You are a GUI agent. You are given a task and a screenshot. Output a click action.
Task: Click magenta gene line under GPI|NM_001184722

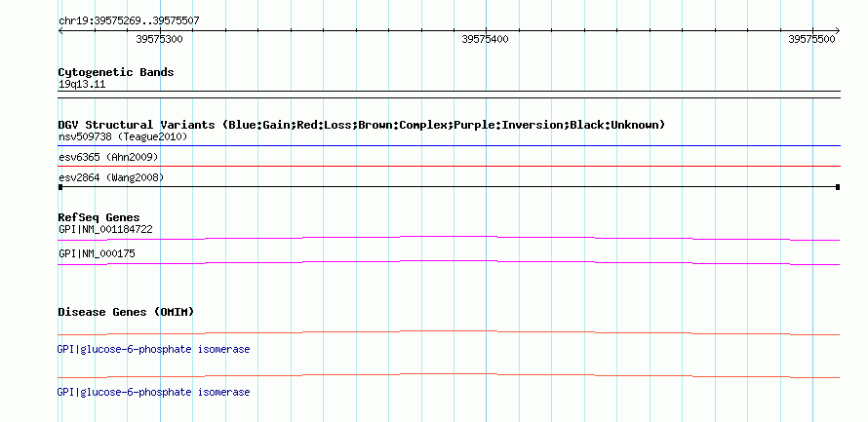(x=449, y=238)
